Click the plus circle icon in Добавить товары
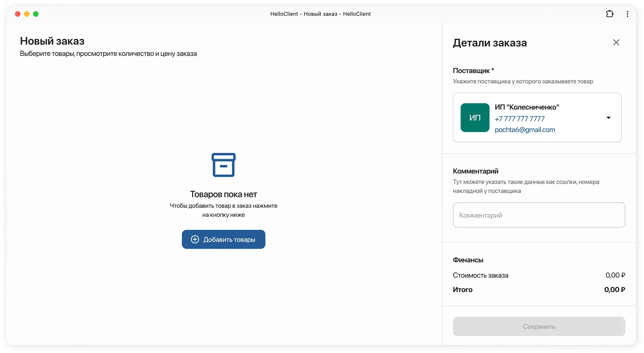The image size is (644, 353). [x=195, y=239]
